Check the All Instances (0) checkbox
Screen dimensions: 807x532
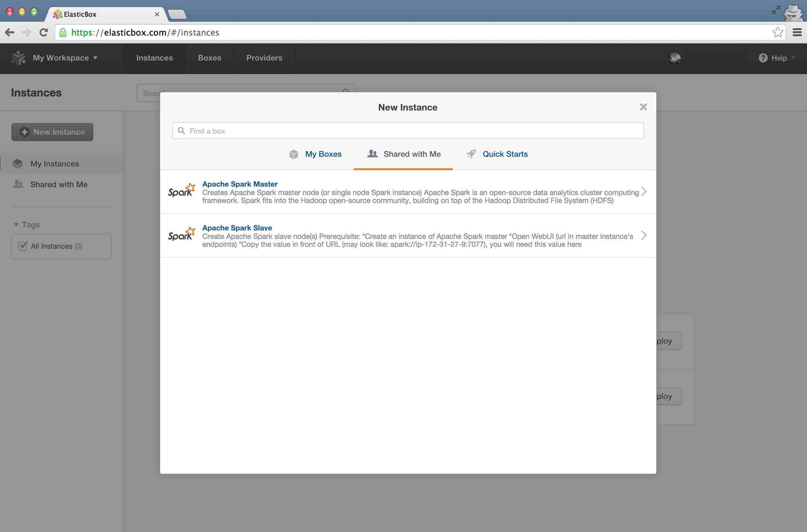pos(22,245)
